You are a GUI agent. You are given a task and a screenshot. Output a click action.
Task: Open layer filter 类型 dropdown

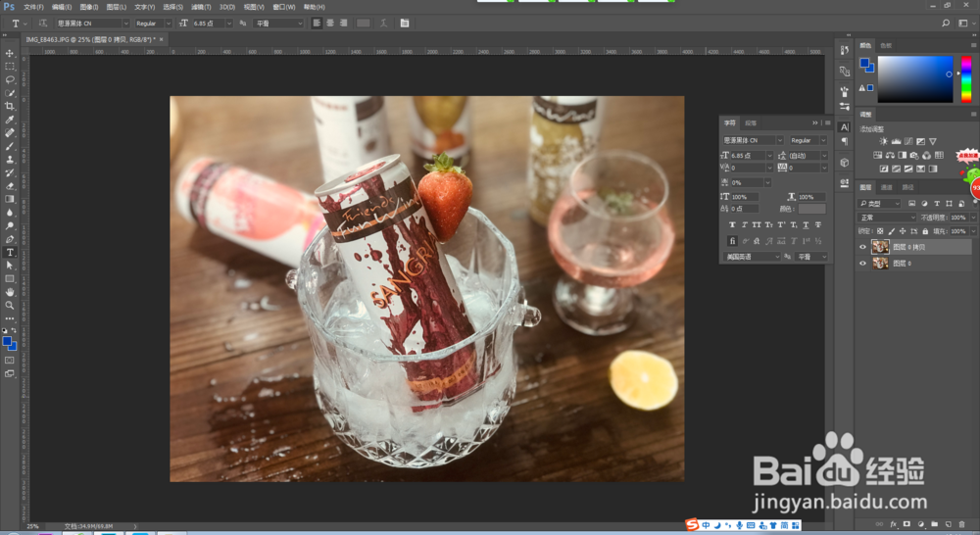[879, 203]
